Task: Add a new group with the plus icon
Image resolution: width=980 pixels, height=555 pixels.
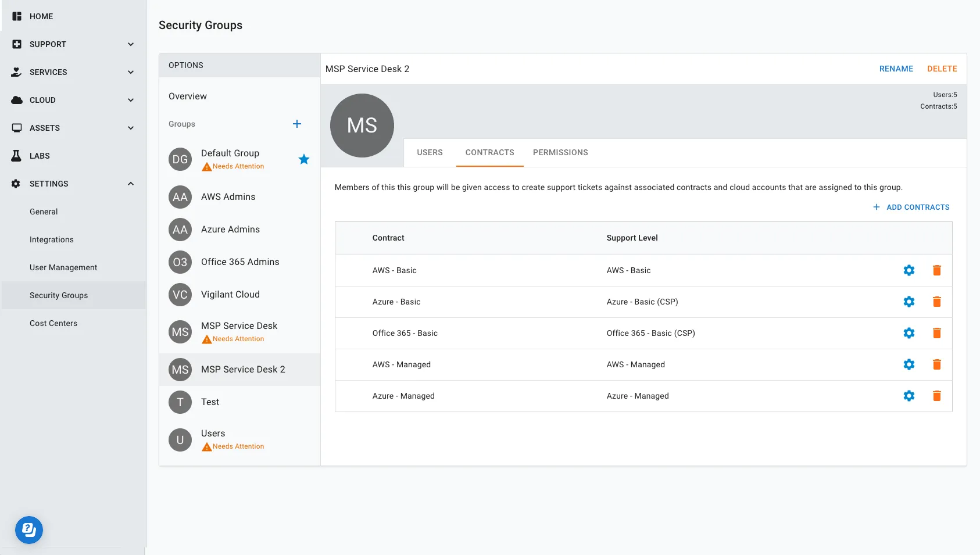Action: pyautogui.click(x=297, y=124)
